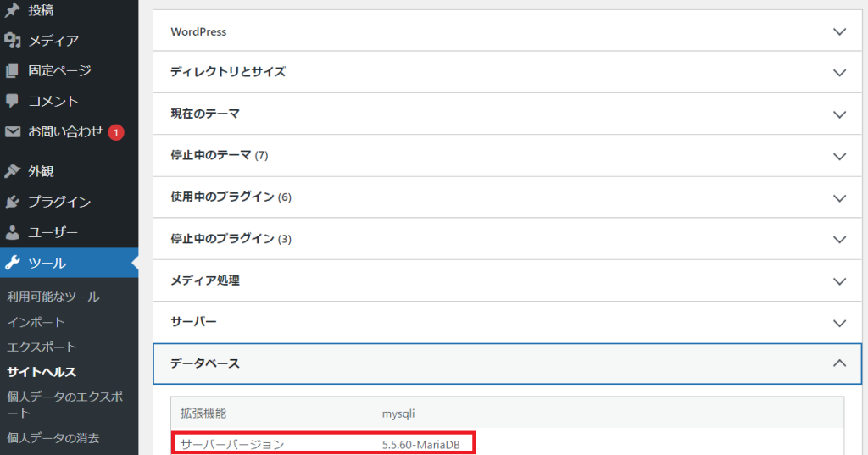Image resolution: width=868 pixels, height=455 pixels.
Task: Click the mysqli value cell
Action: [398, 413]
